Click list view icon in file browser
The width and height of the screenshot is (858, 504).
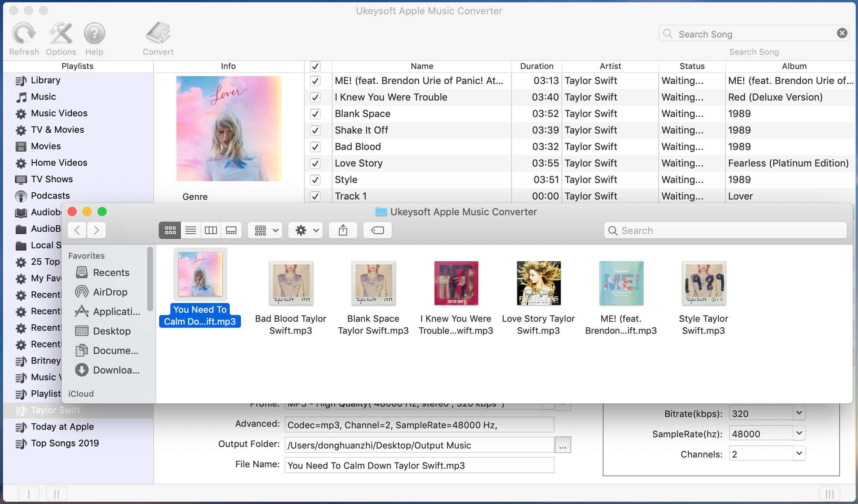click(190, 230)
